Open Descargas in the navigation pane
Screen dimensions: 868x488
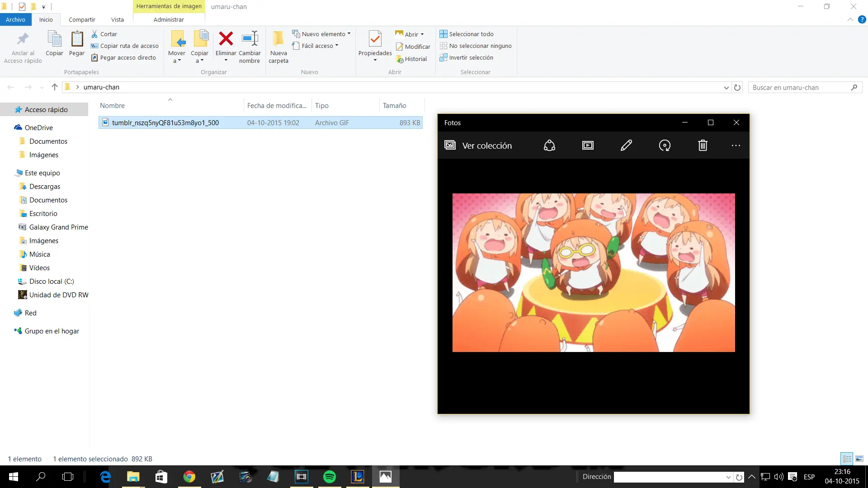44,186
